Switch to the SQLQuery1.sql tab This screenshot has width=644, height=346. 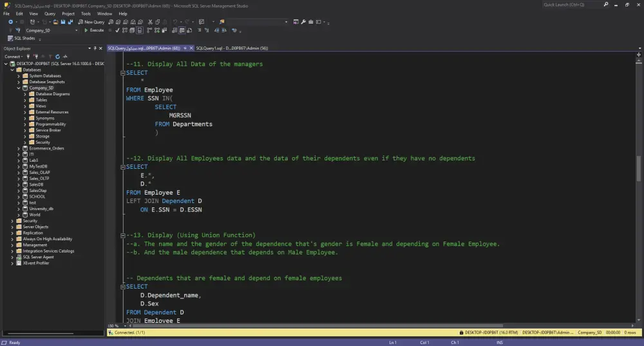(232, 48)
